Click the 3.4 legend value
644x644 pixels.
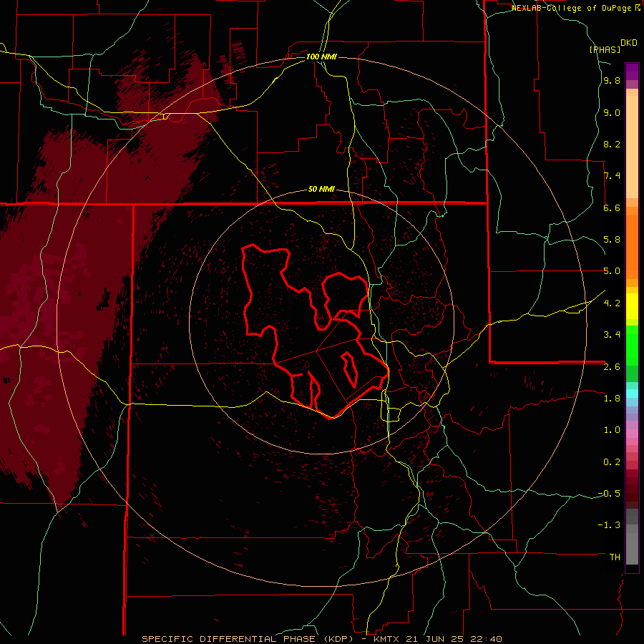point(612,335)
